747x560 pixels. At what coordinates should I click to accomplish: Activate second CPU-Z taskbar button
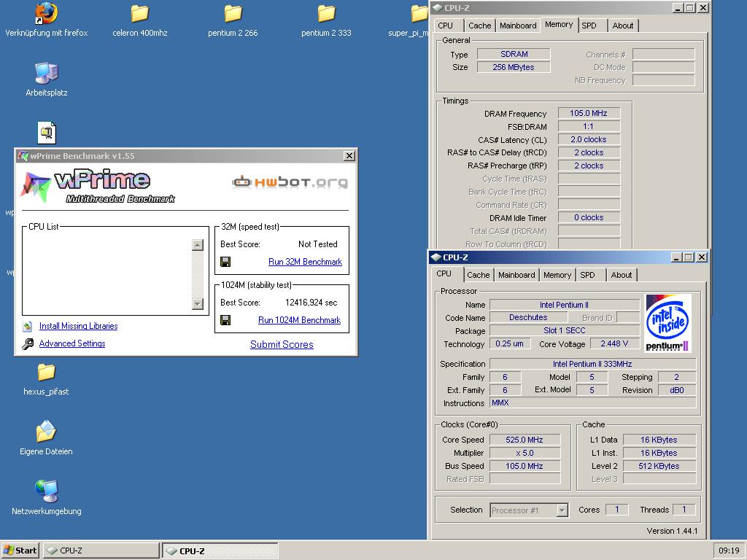pos(220,551)
